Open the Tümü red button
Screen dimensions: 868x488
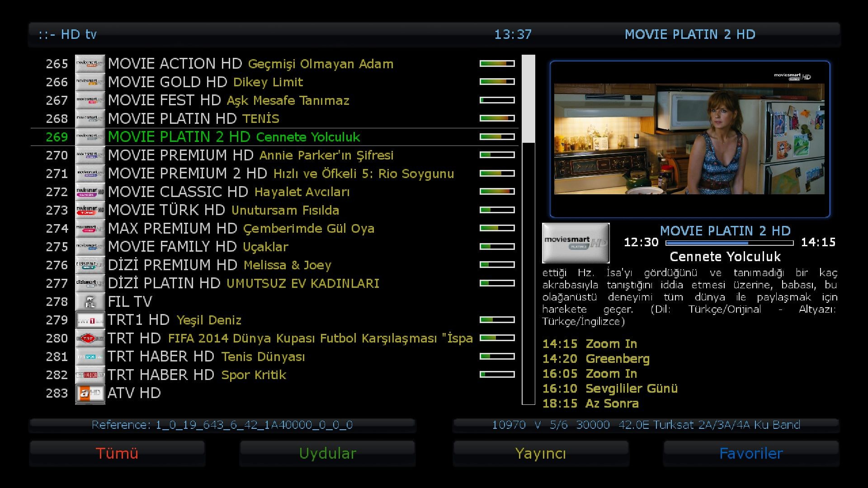(117, 453)
